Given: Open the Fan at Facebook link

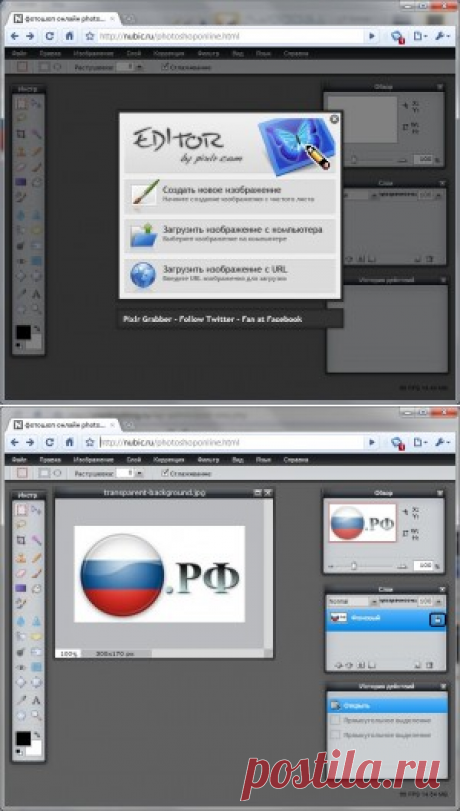Looking at the screenshot, I should [x=274, y=319].
